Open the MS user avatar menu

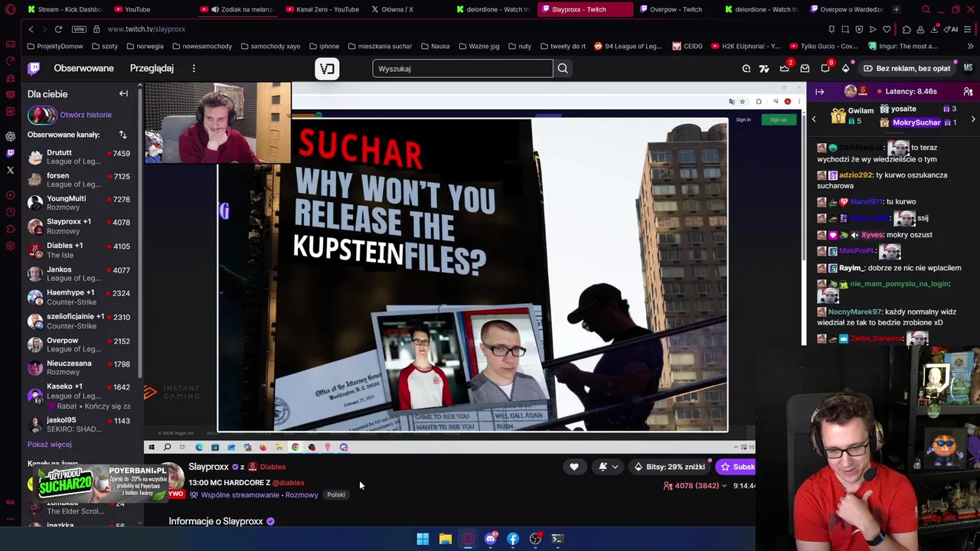(968, 68)
